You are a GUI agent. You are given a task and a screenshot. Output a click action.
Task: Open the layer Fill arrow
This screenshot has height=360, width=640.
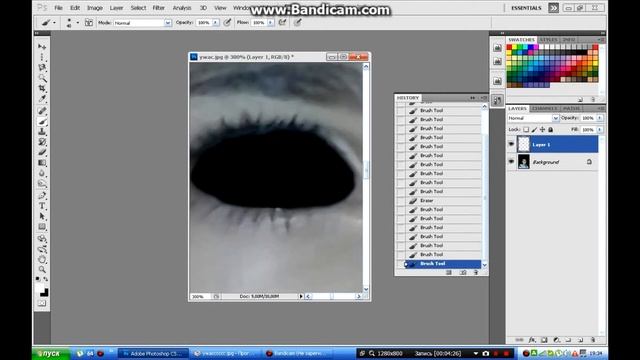[x=600, y=130]
